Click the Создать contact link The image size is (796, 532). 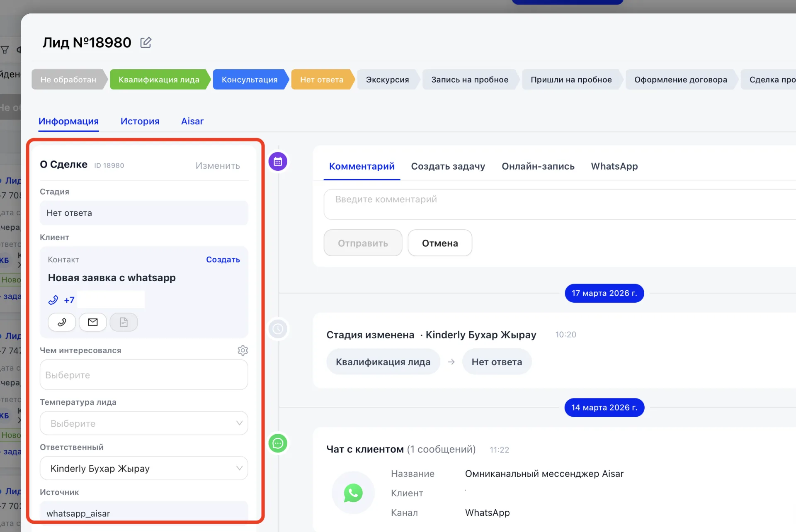point(223,260)
